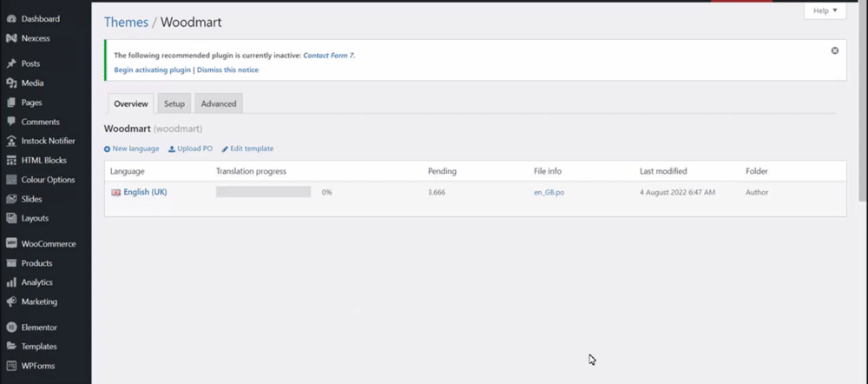Click the Language column header
The image size is (868, 384).
[x=128, y=171]
